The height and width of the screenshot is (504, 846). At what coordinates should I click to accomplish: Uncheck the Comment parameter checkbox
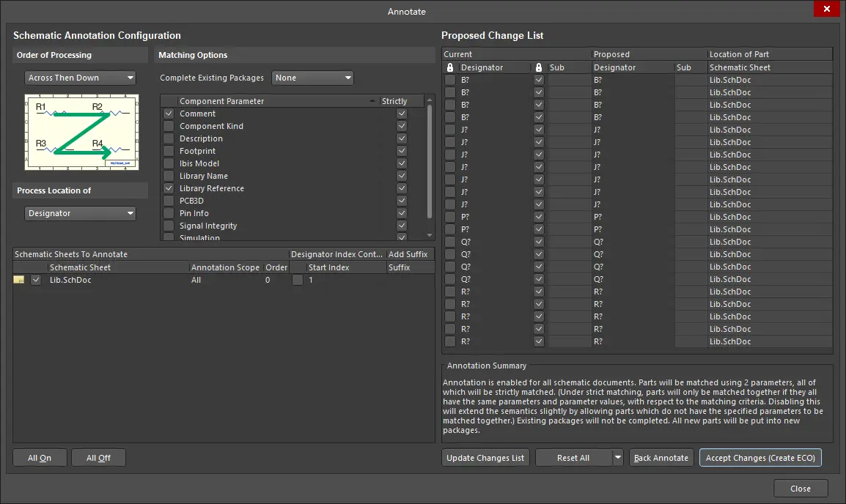click(169, 114)
